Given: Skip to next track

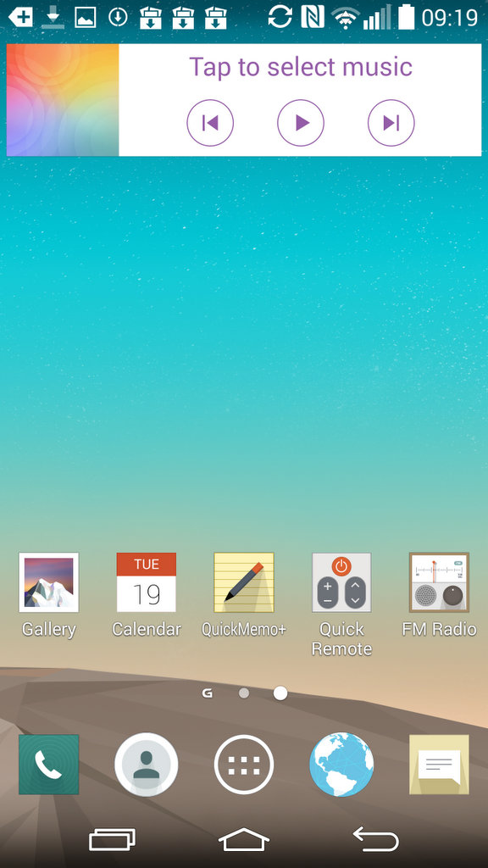Looking at the screenshot, I should (x=391, y=122).
